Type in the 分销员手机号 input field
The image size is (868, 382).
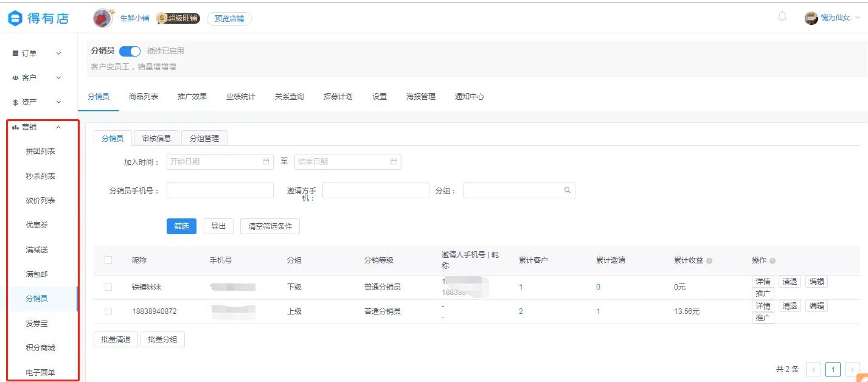click(x=219, y=190)
